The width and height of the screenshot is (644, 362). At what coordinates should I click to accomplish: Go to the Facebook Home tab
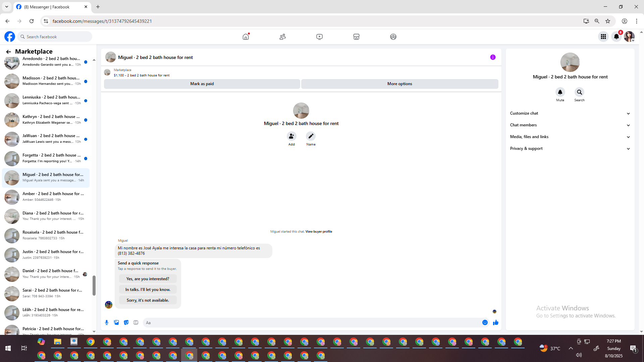pyautogui.click(x=246, y=37)
